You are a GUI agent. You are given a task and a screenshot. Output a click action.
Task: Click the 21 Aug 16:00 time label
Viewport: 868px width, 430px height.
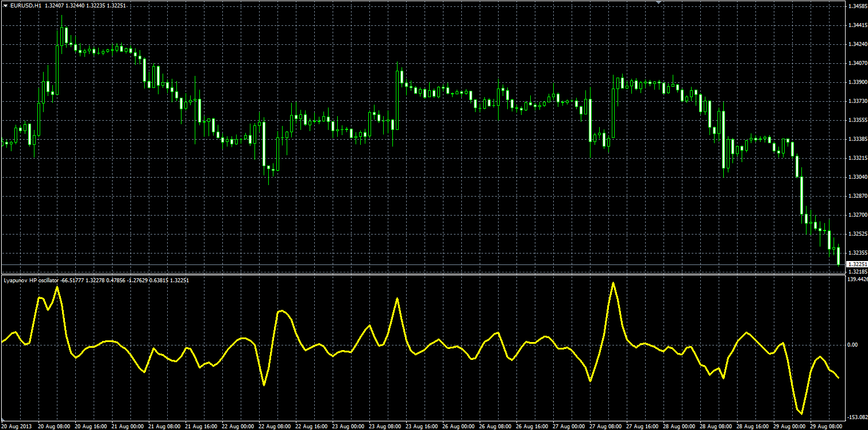point(202,426)
